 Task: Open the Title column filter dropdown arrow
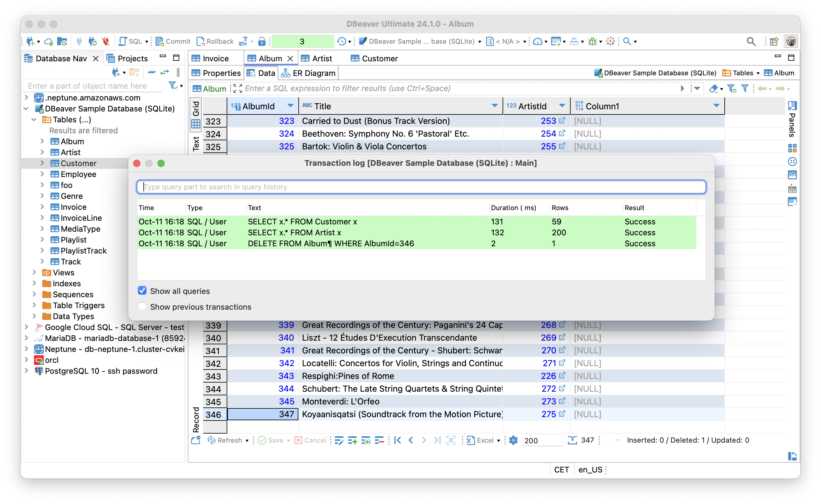(x=494, y=106)
